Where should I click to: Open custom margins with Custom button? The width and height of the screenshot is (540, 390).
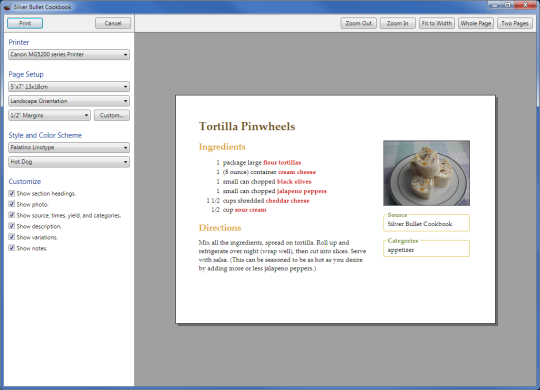tap(112, 115)
